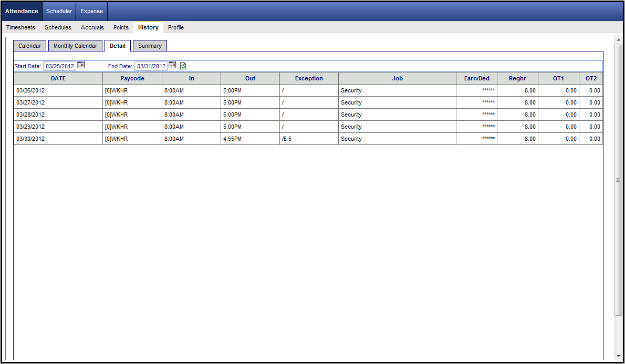The width and height of the screenshot is (625, 364).
Task: Select the Attendance module
Action: (x=22, y=11)
